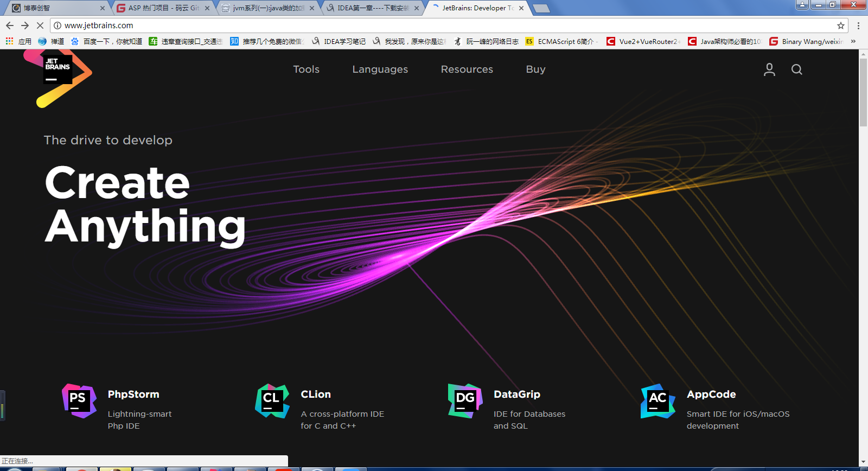Click the scrollbar down arrow
This screenshot has width=868, height=471.
click(864, 462)
